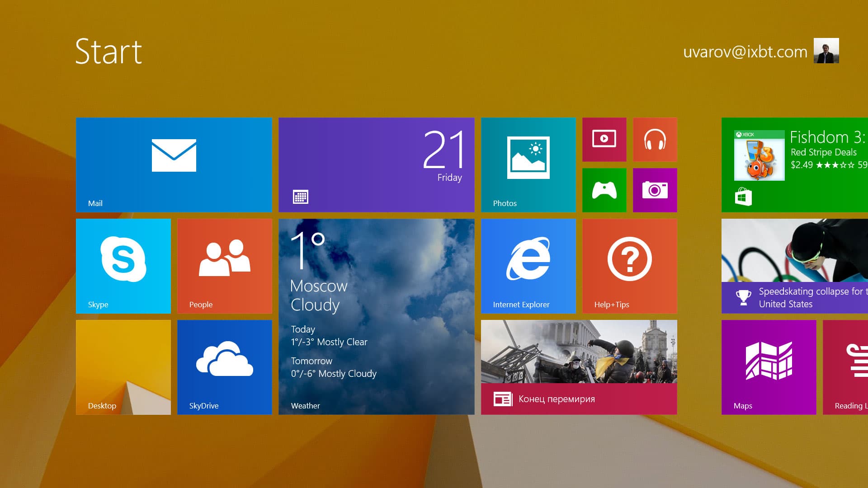
Task: Launch Internet Explorer tile
Action: [x=528, y=266]
